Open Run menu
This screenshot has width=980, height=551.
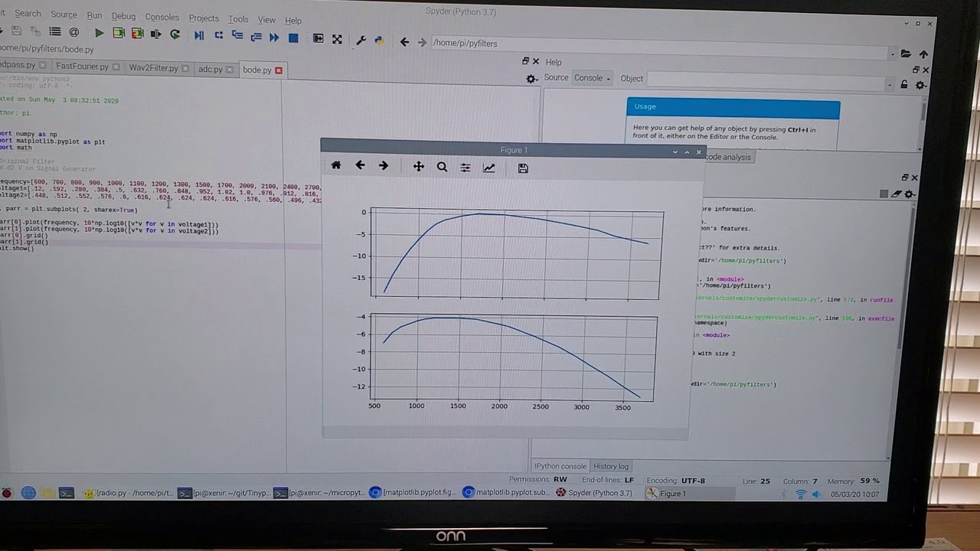pyautogui.click(x=94, y=15)
